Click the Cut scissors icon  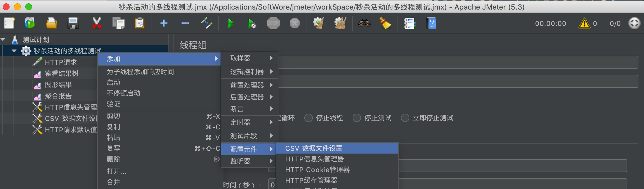(x=97, y=23)
